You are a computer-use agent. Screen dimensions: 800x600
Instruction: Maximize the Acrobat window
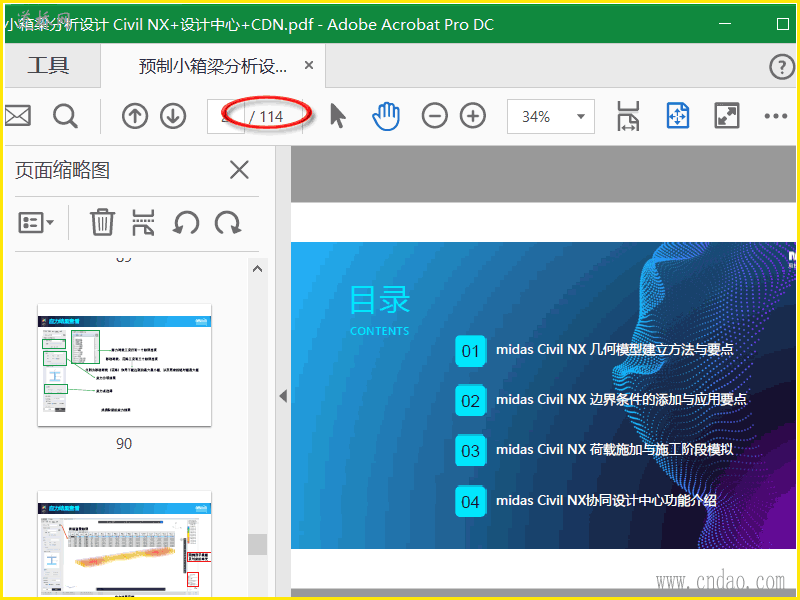coord(783,23)
